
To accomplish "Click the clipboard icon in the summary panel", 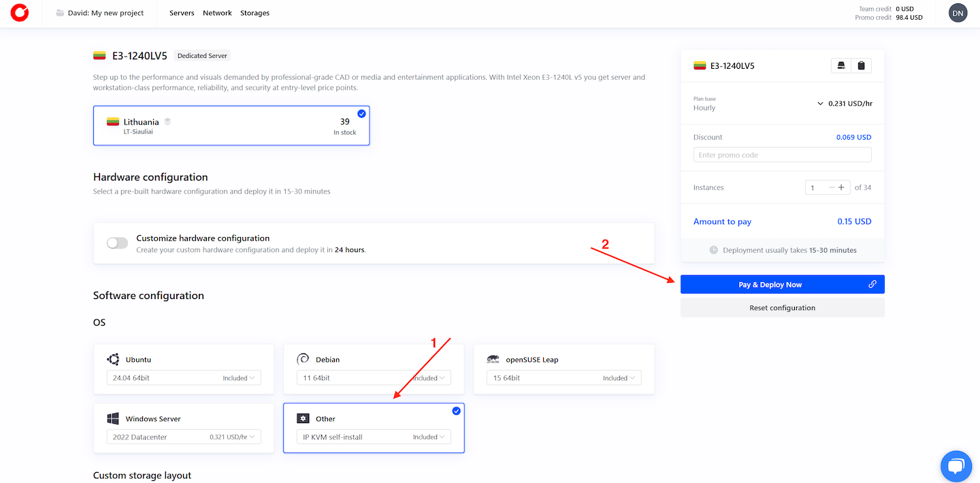I will [861, 65].
